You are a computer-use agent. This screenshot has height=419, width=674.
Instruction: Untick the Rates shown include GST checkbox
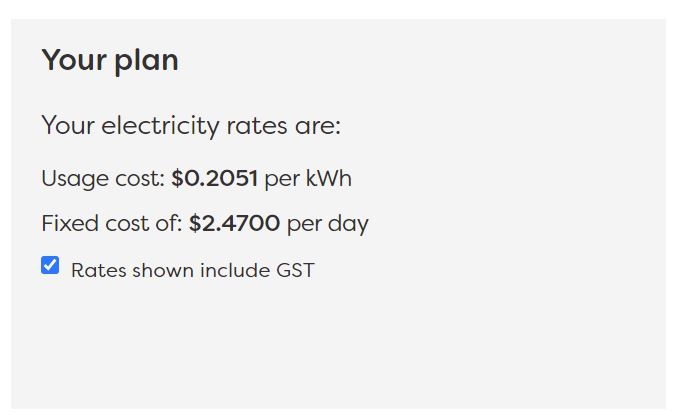pos(50,265)
